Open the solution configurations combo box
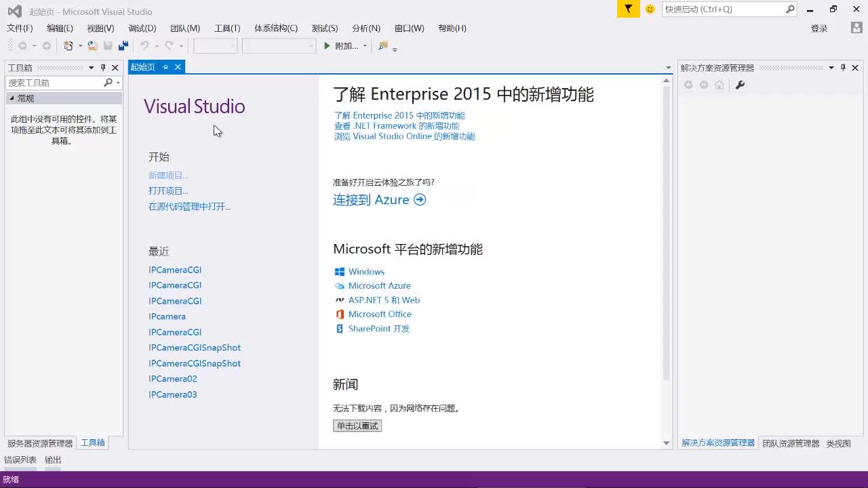The width and height of the screenshot is (868, 488). click(x=215, y=46)
